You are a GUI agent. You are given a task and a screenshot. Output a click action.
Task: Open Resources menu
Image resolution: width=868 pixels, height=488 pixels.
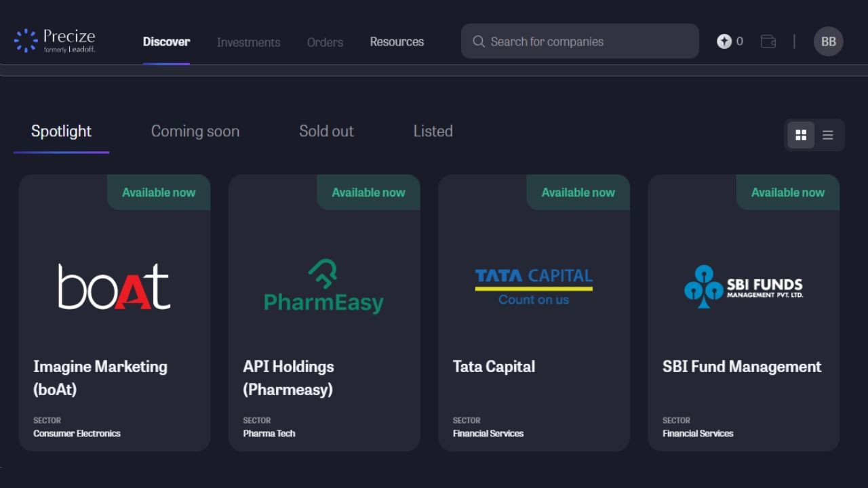(x=397, y=42)
